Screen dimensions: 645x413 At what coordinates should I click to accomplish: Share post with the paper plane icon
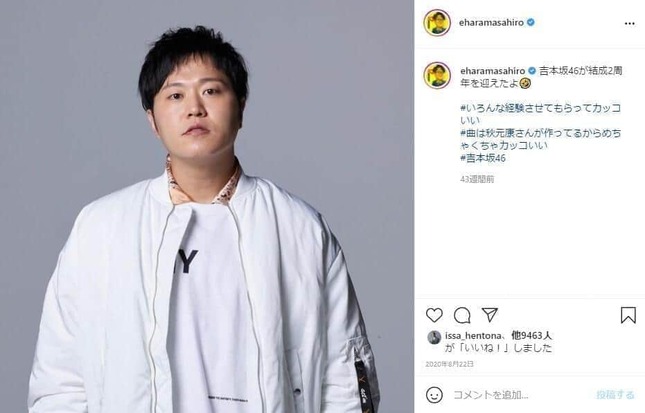point(490,315)
